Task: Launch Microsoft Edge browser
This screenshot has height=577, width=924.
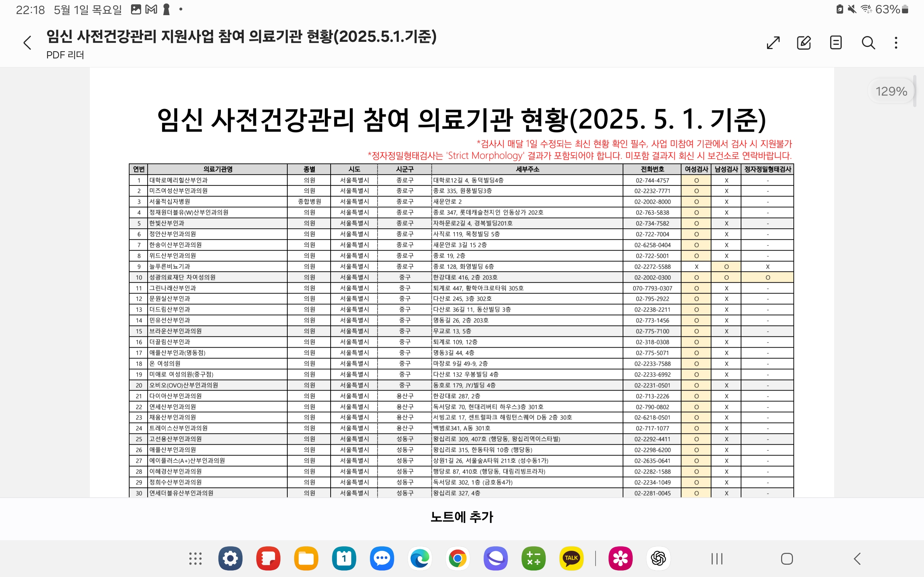Action: (x=420, y=559)
